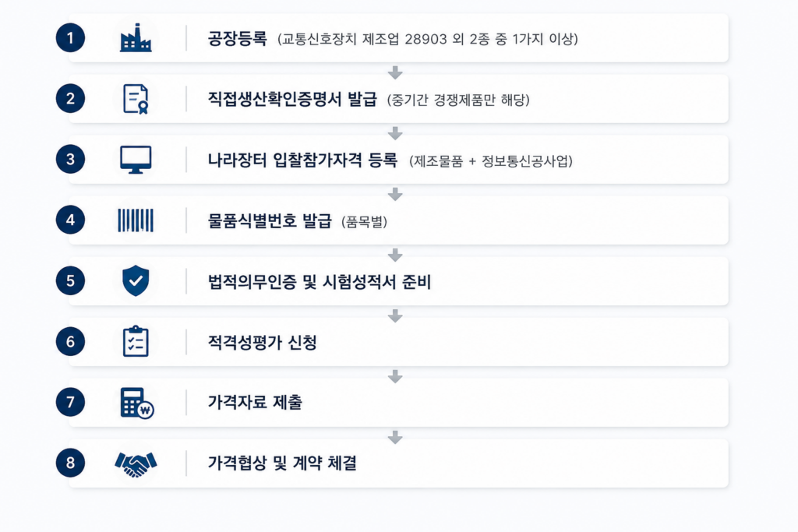The image size is (798, 532).
Task: Open the 공장등록 step title
Action: pos(237,39)
